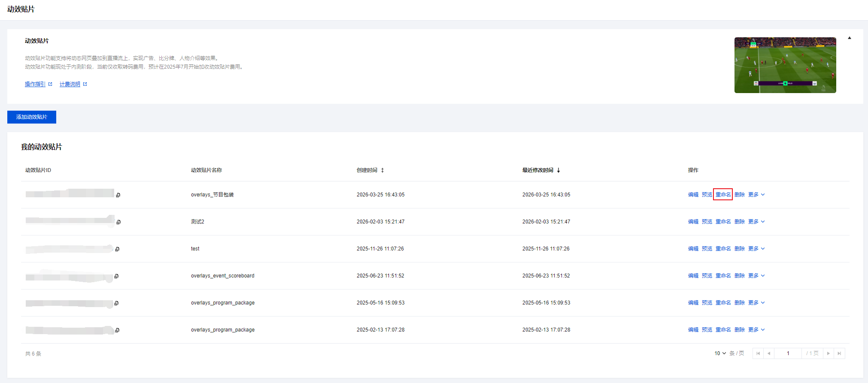Sort by 创建时间 using its sort arrows

click(x=382, y=170)
